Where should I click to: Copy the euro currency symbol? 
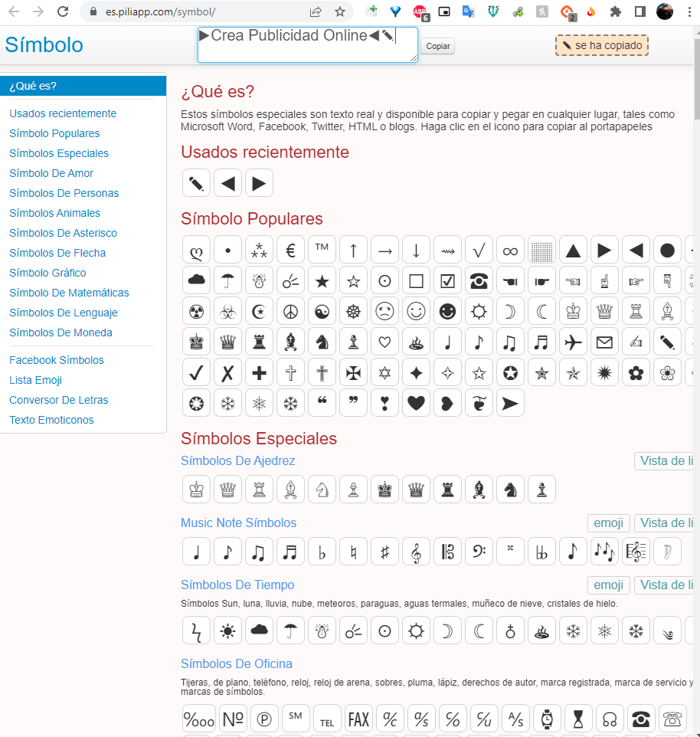(290, 250)
